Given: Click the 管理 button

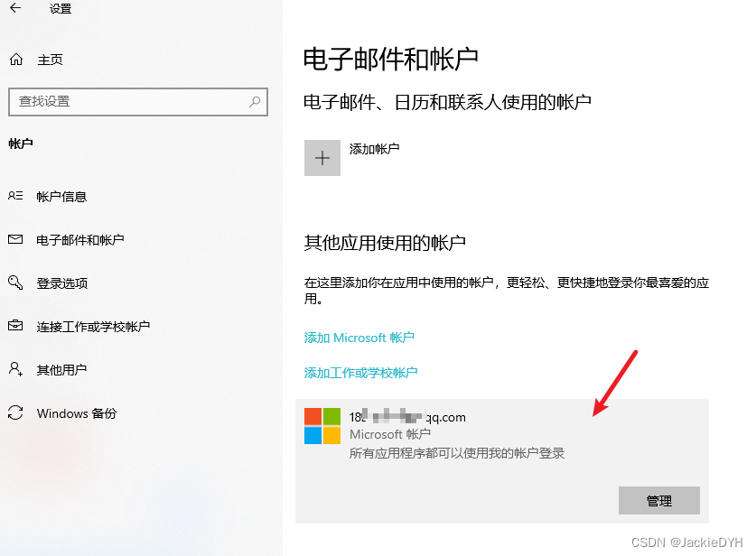Looking at the screenshot, I should [659, 501].
